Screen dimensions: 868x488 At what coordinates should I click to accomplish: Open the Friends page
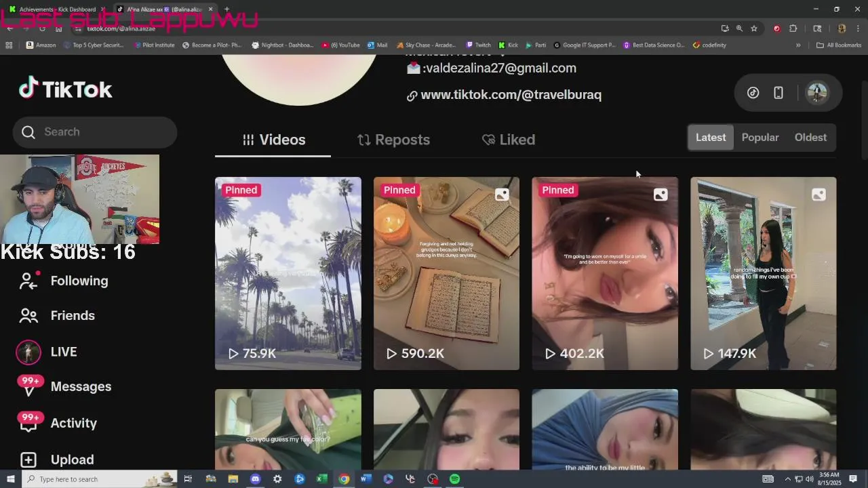pyautogui.click(x=57, y=315)
